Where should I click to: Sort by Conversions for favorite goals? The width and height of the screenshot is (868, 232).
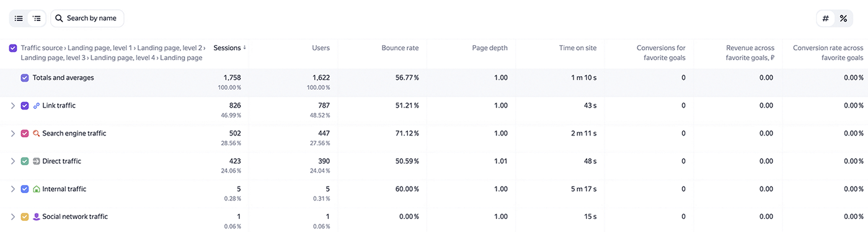(x=661, y=53)
